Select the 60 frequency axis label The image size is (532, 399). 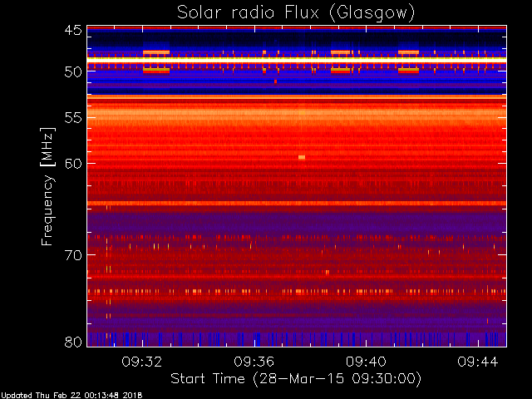(73, 164)
